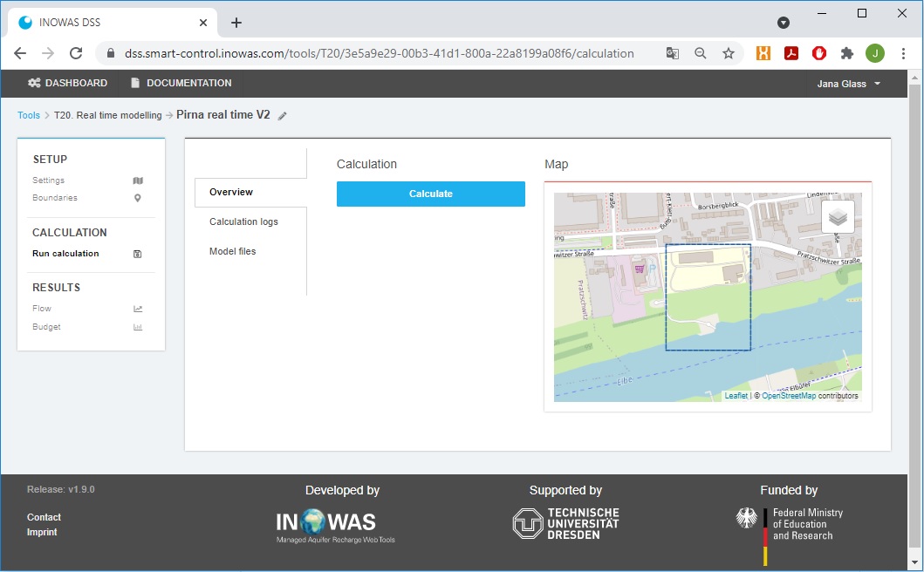Click the browser address bar URL

[x=379, y=53]
